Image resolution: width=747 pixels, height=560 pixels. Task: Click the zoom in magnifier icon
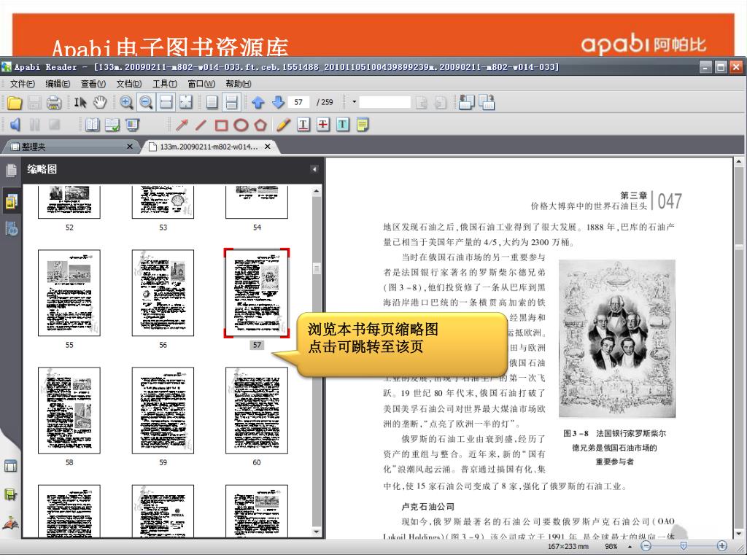point(126,102)
